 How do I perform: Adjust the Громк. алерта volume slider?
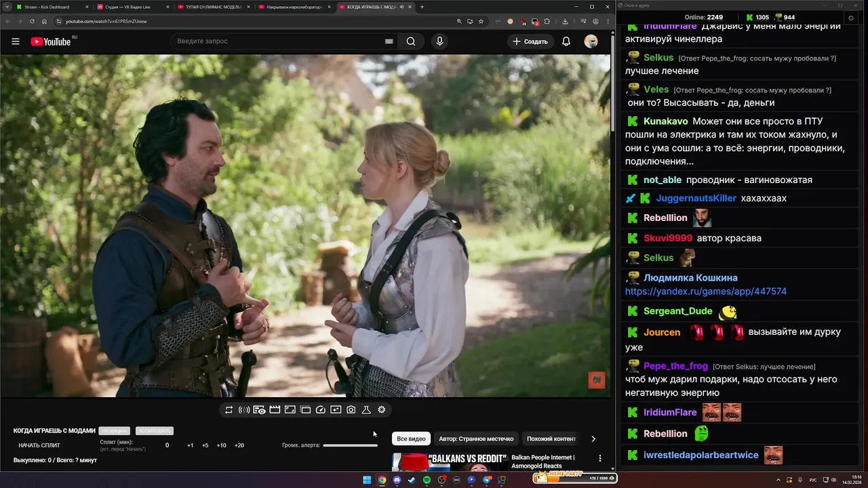pos(350,445)
